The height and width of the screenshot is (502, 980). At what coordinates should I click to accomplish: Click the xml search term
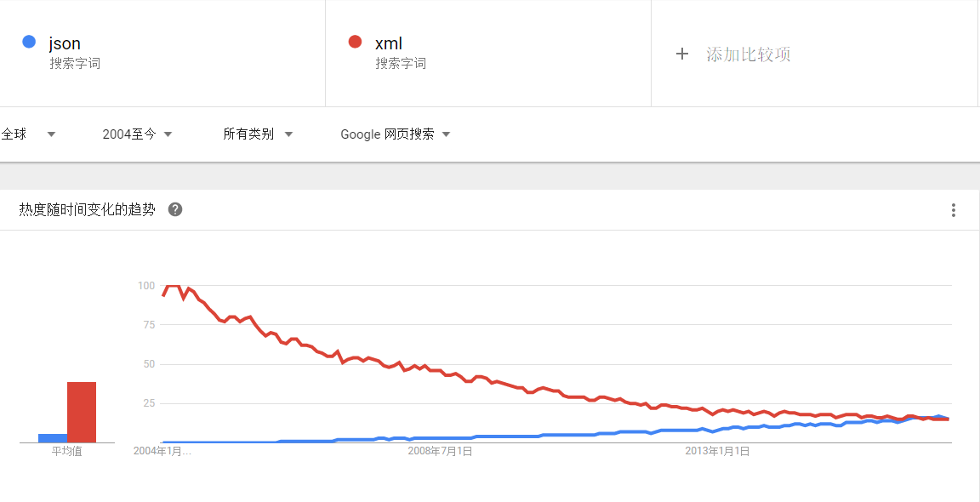point(389,43)
